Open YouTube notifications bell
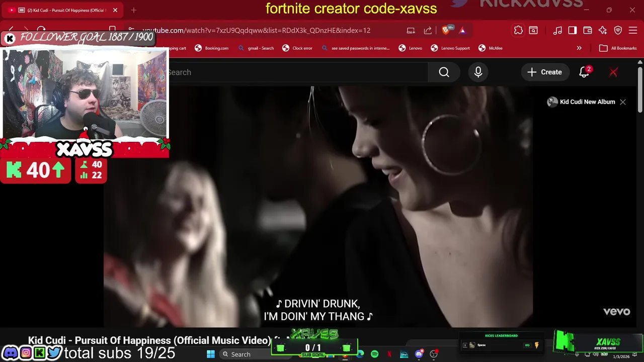 [584, 72]
